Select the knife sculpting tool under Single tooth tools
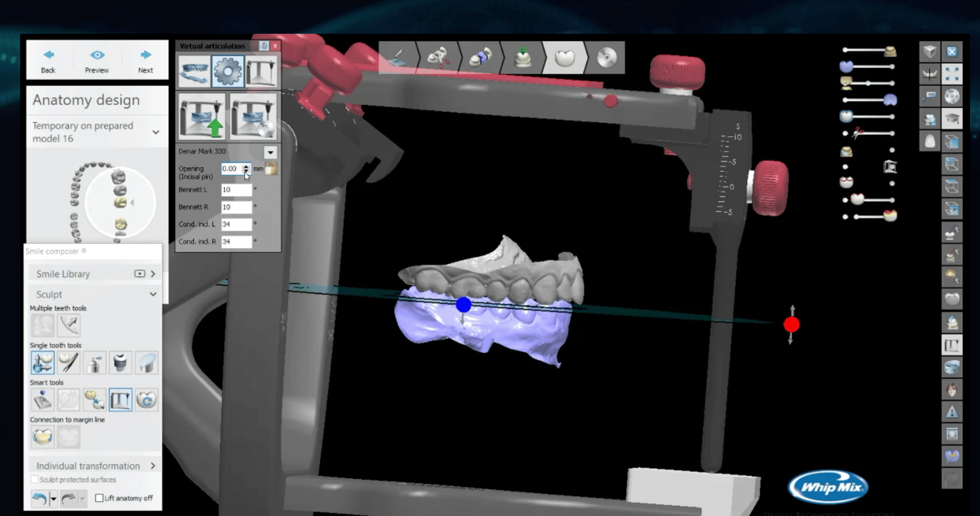This screenshot has height=516, width=980. point(69,362)
